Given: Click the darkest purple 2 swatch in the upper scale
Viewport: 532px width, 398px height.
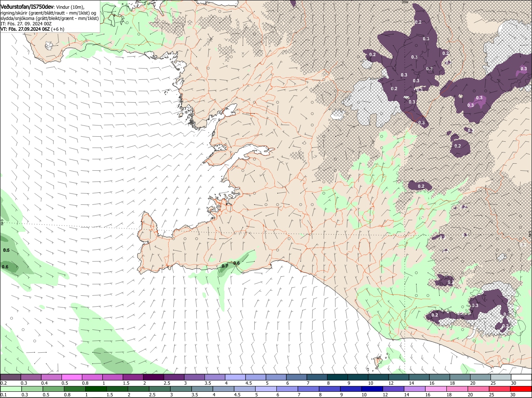Looking at the screenshot, I should coord(153,377).
